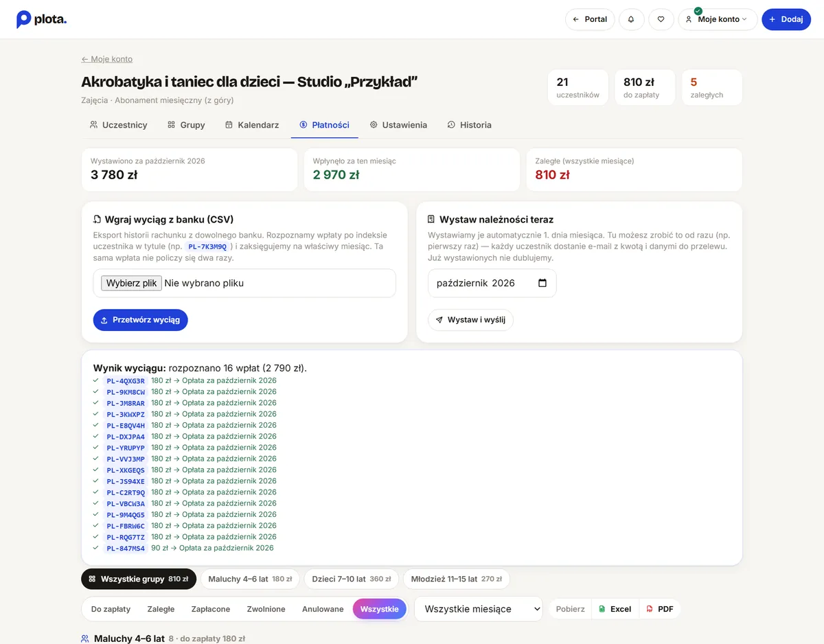824x644 pixels.
Task: Click the PL-847MS4 payment code
Action: click(126, 549)
